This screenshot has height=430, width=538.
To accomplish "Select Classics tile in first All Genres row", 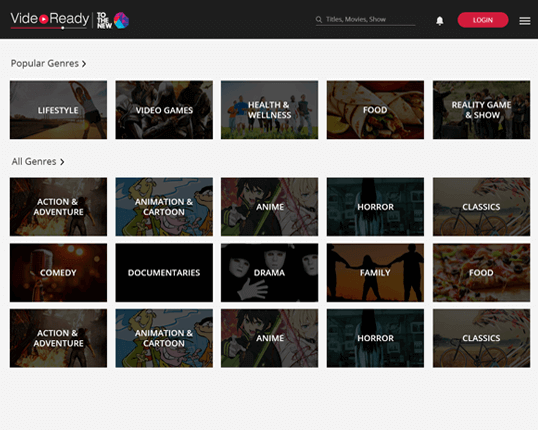I will 481,207.
